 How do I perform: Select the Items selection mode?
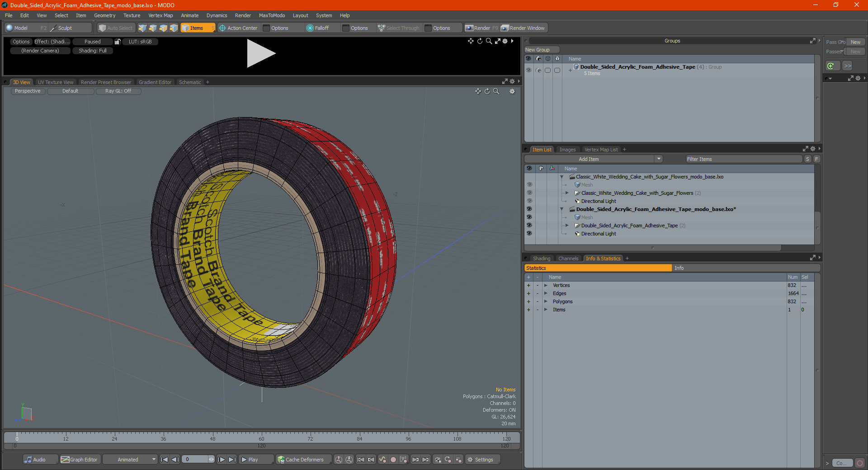tap(198, 28)
